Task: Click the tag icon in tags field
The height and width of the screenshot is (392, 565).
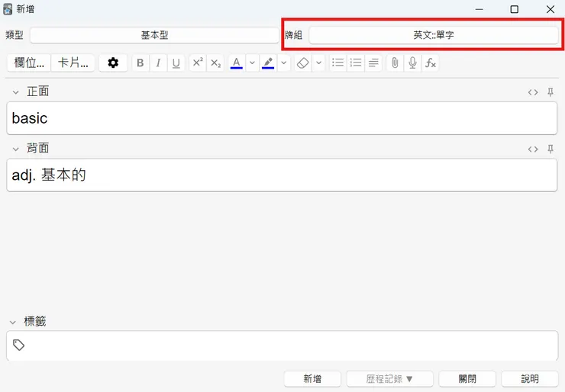Action: pyautogui.click(x=19, y=345)
